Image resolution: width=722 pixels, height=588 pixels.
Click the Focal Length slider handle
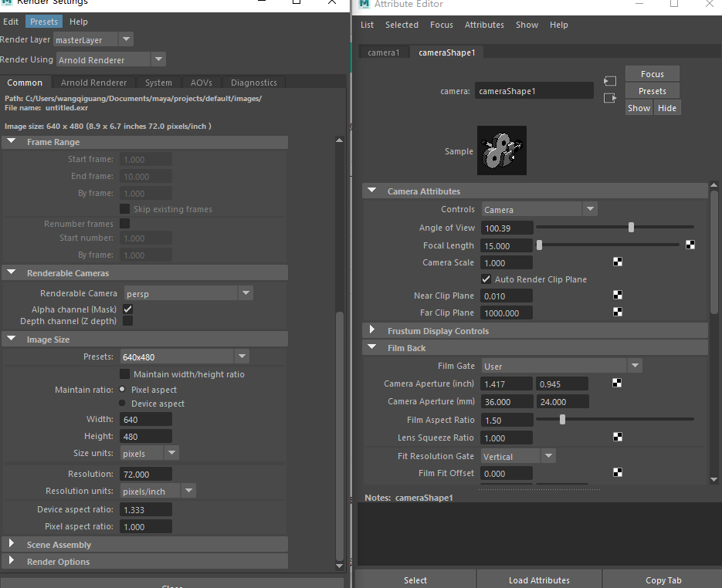click(x=539, y=245)
